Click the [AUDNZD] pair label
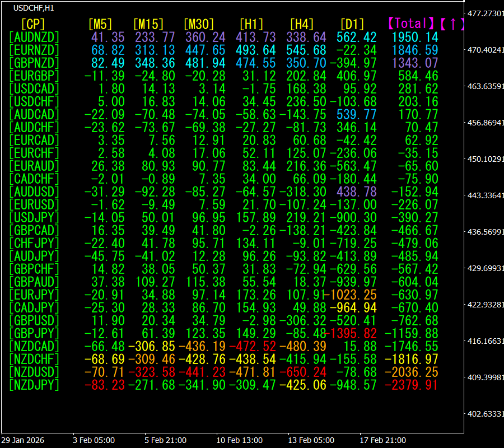This screenshot has height=448, width=504. 34,38
